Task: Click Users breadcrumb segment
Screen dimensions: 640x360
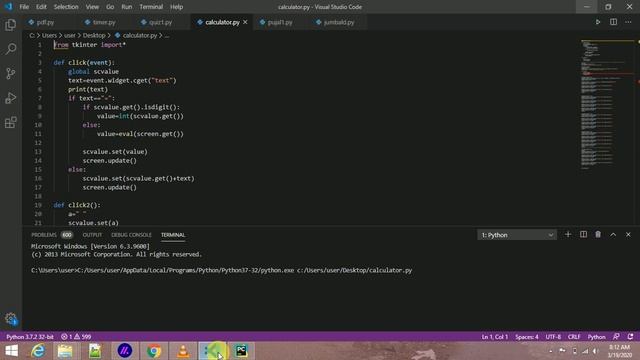Action: tap(49, 36)
